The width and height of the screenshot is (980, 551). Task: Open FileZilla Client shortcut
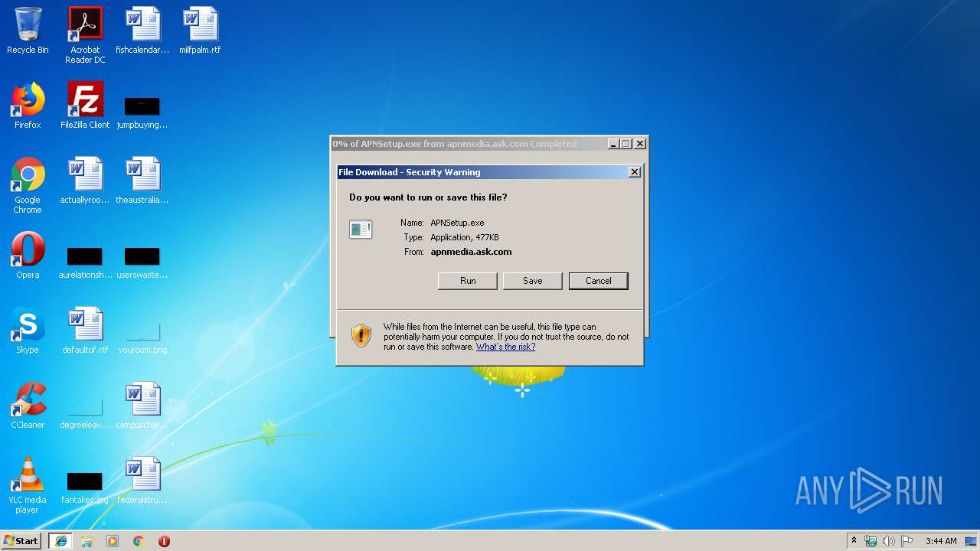click(85, 106)
